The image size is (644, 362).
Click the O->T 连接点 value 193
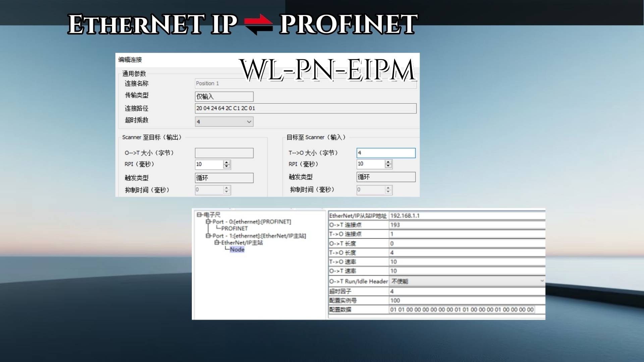click(x=396, y=225)
